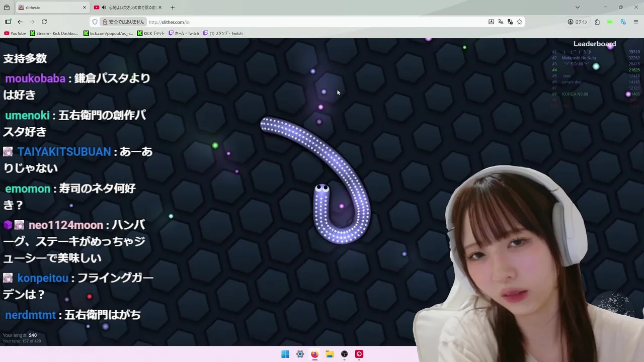The height and width of the screenshot is (362, 644).
Task: Click the username neo1124moon in chat
Action: point(65,225)
